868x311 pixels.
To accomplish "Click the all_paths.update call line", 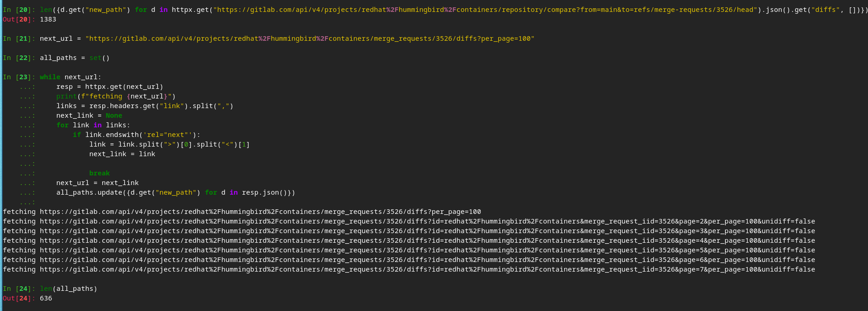I will [176, 192].
